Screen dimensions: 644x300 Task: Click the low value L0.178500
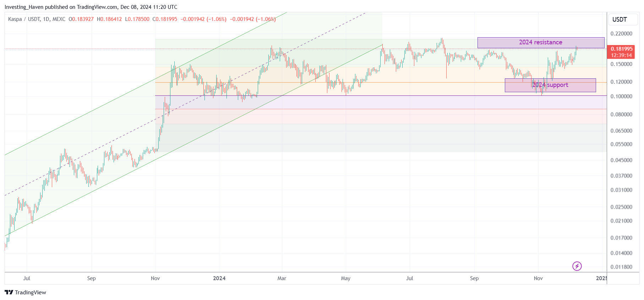(137, 19)
